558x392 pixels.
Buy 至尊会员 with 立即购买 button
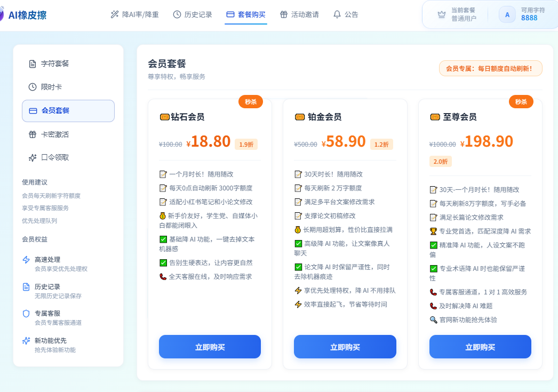click(x=480, y=347)
